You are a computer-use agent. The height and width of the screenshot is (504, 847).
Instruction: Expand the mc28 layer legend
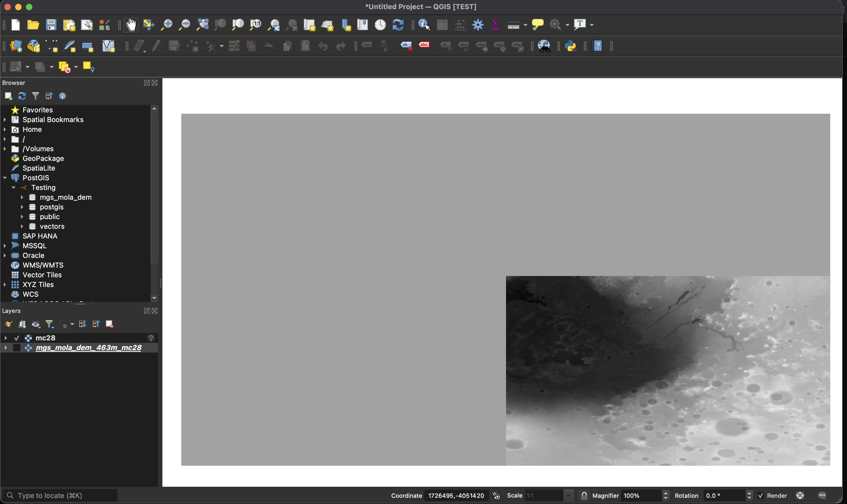[5, 338]
